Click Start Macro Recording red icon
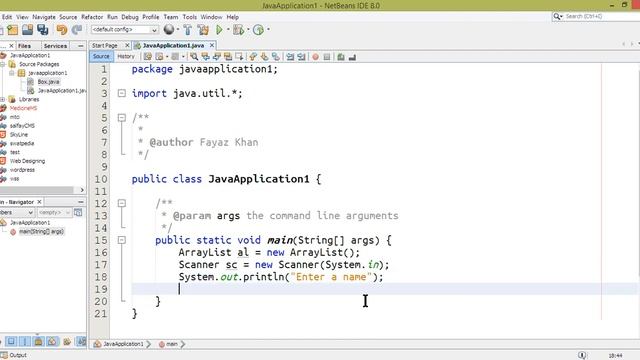The width and height of the screenshot is (640, 360). click(x=316, y=57)
